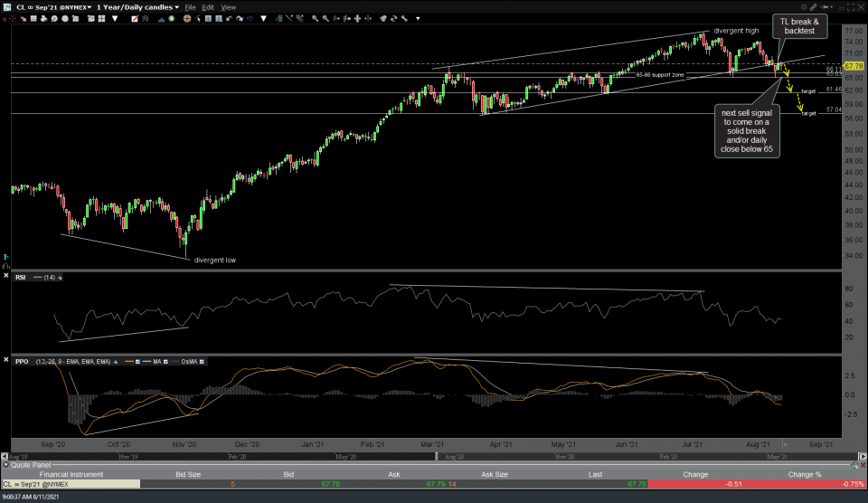Click the Change % column header
Screen dimensions: 868x503
[x=805, y=475]
